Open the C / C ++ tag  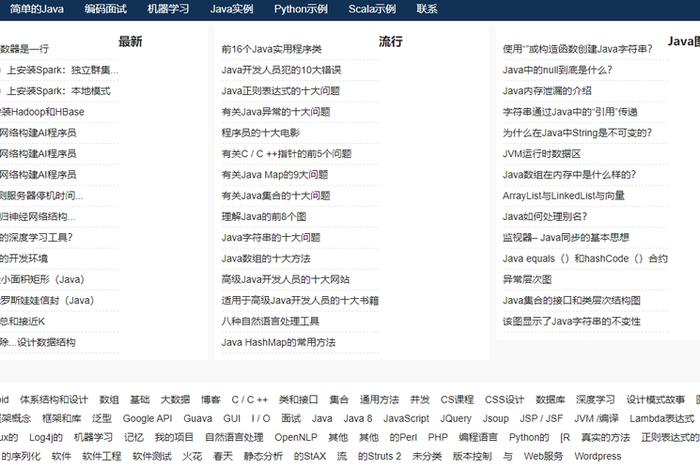(x=250, y=400)
